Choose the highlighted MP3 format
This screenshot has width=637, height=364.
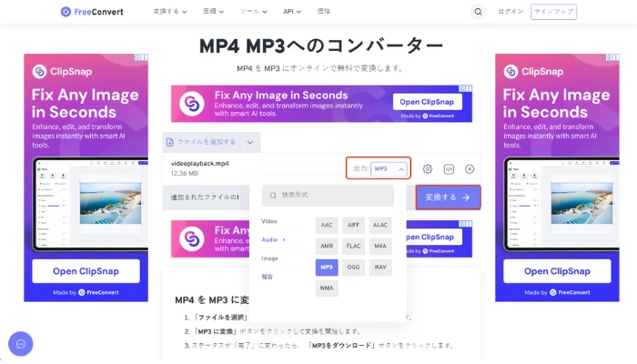pos(327,268)
